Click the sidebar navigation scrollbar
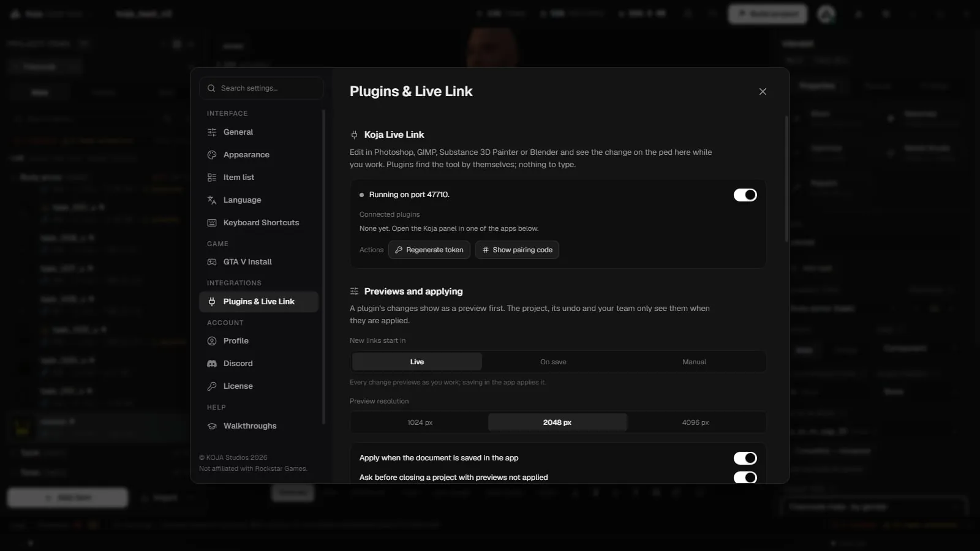980x551 pixels. tap(323, 267)
